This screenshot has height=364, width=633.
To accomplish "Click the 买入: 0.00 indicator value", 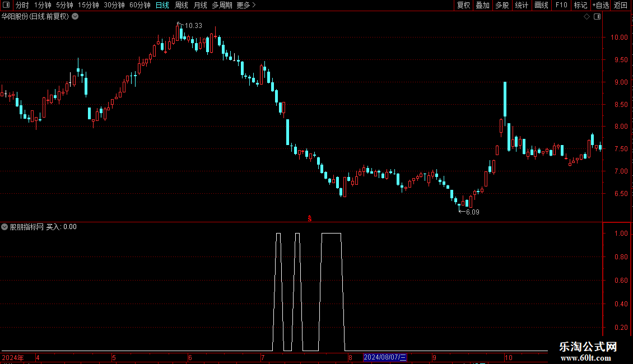I will coord(62,227).
